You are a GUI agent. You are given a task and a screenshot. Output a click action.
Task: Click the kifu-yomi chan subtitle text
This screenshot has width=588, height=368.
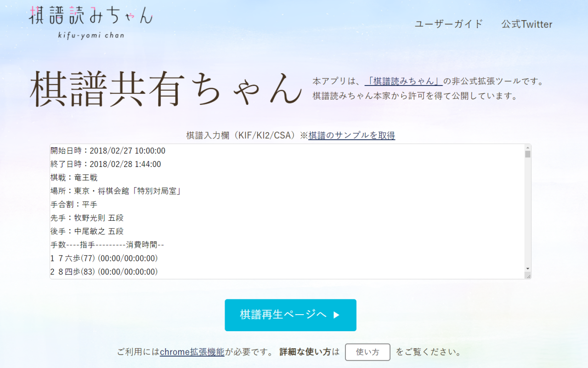(x=91, y=35)
